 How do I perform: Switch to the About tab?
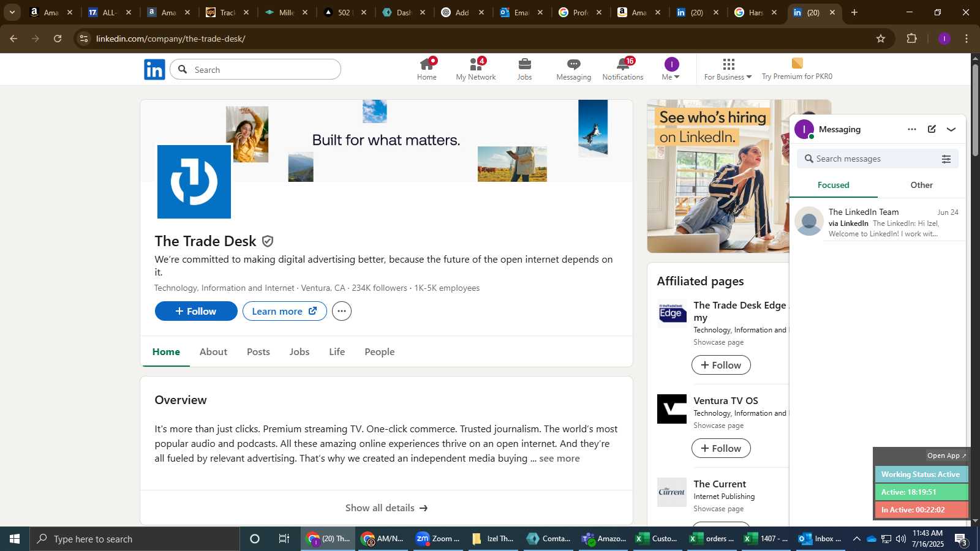213,352
